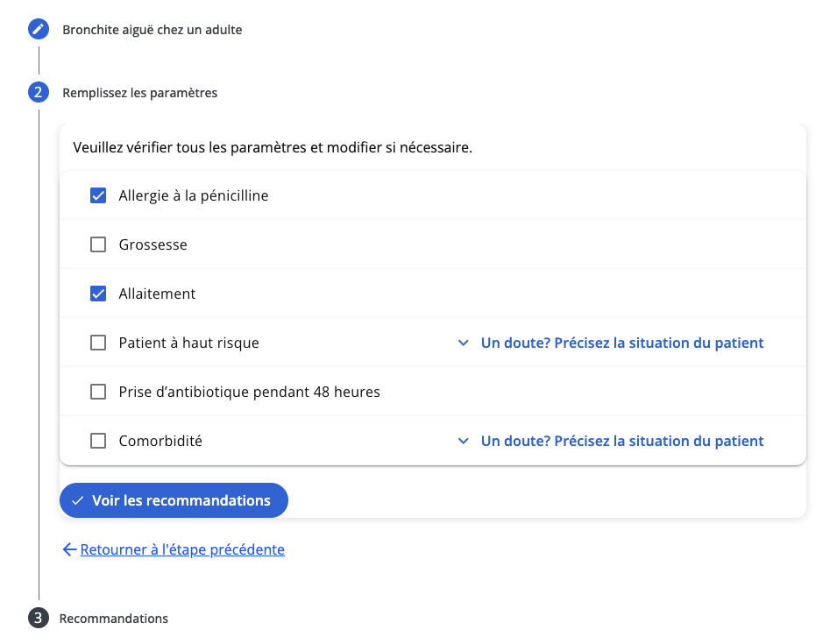Image resolution: width=837 pixels, height=644 pixels.
Task: Expand chevron in the Comorbidité row
Action: tap(464, 442)
